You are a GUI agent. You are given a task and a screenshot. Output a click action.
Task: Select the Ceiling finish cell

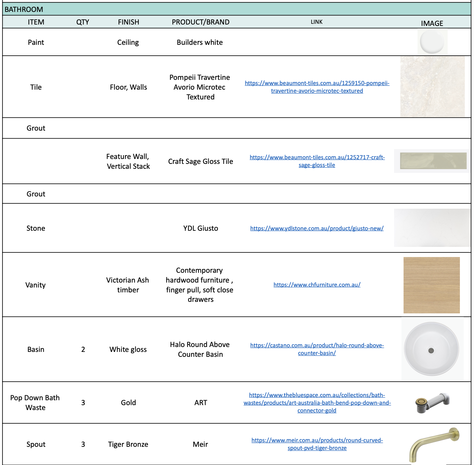128,42
